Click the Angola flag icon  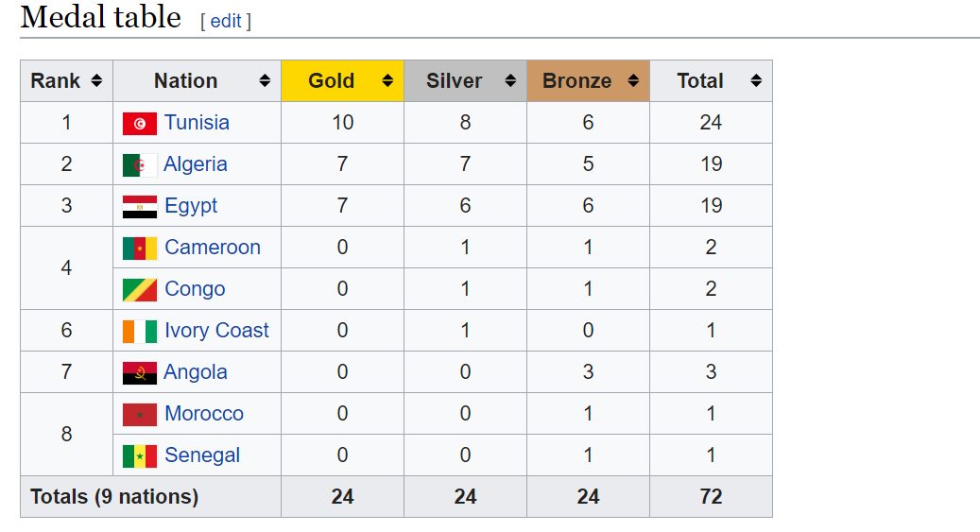coord(139,372)
